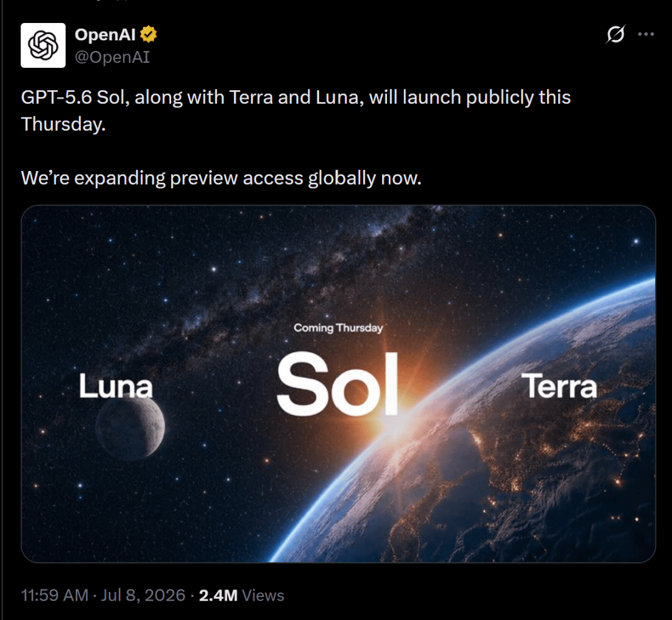Open the attached space image
This screenshot has height=620, width=672.
338,384
